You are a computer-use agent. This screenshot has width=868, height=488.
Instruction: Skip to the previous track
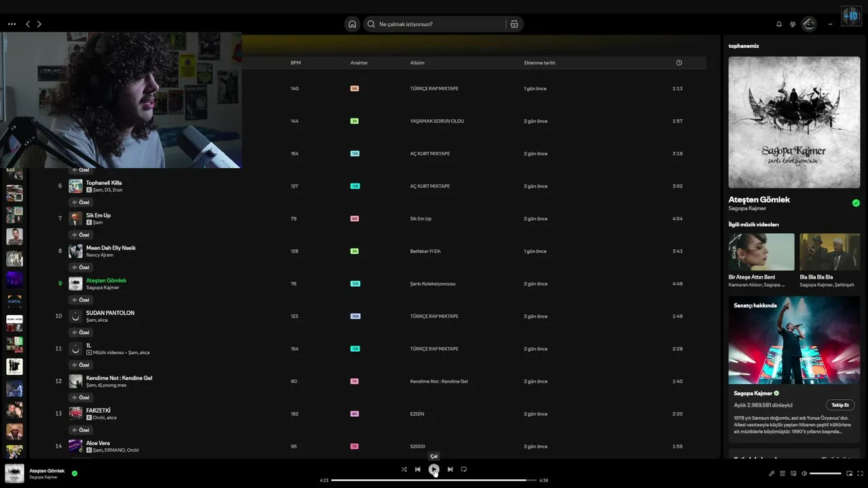[418, 469]
